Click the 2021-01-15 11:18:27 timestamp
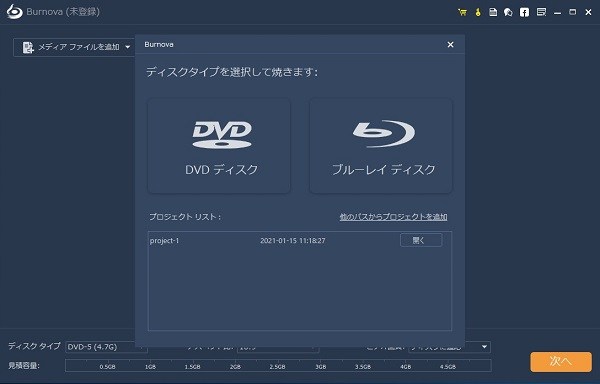The height and width of the screenshot is (384, 600). [293, 241]
